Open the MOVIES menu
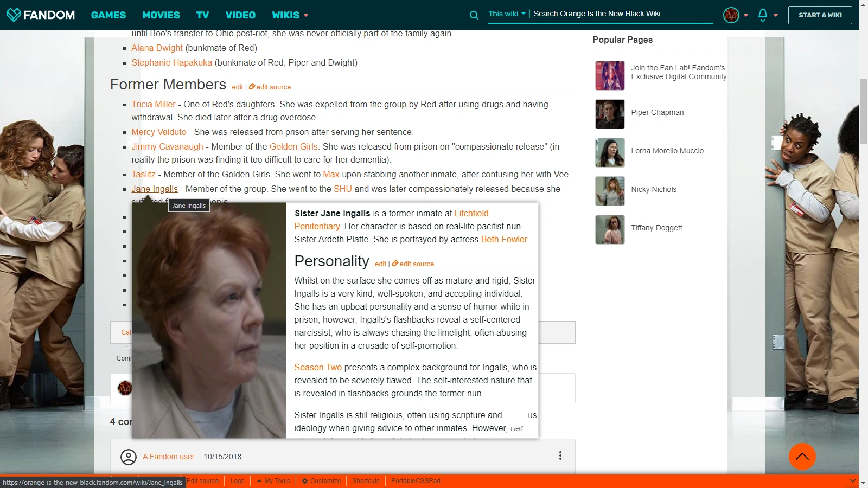 [161, 15]
